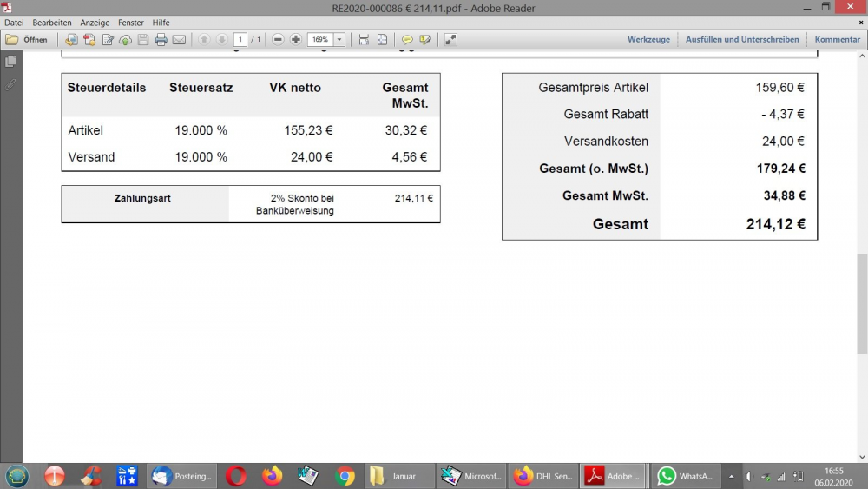The image size is (868, 489).
Task: Print the document via printer icon
Action: [161, 39]
